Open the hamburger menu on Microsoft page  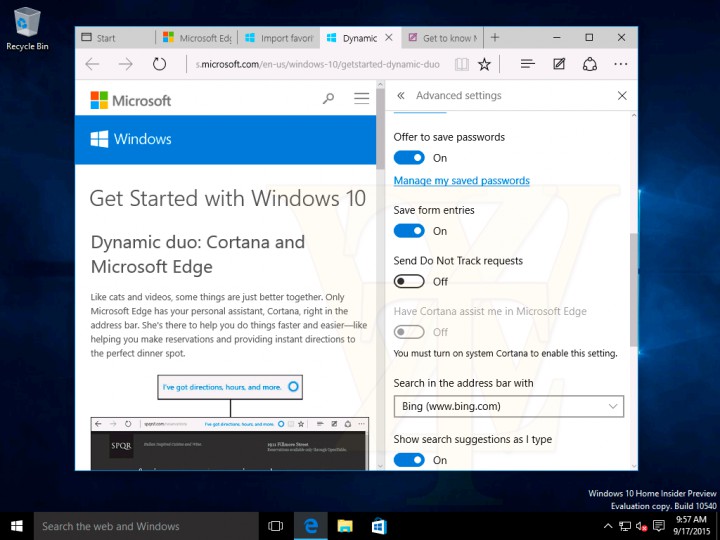tap(361, 98)
